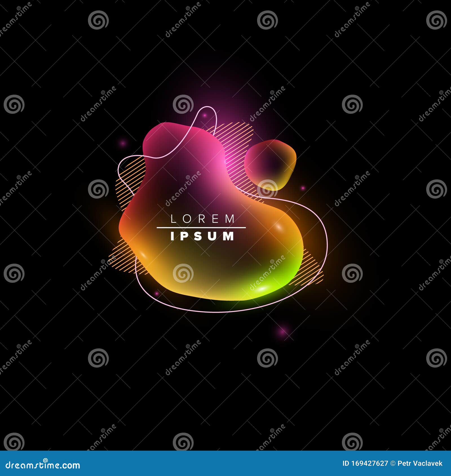This screenshot has width=451, height=476.
Task: Select the small magenta dot above the blob
Action: (x=205, y=115)
